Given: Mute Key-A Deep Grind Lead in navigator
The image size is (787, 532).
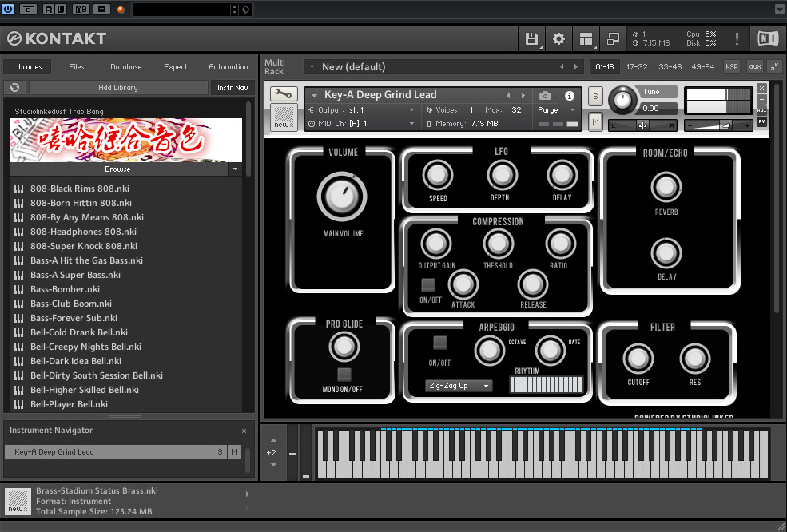Looking at the screenshot, I should (x=234, y=451).
